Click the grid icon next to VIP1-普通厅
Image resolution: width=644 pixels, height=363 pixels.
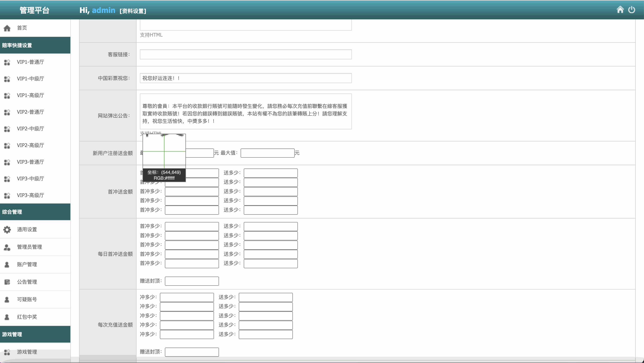[7, 62]
